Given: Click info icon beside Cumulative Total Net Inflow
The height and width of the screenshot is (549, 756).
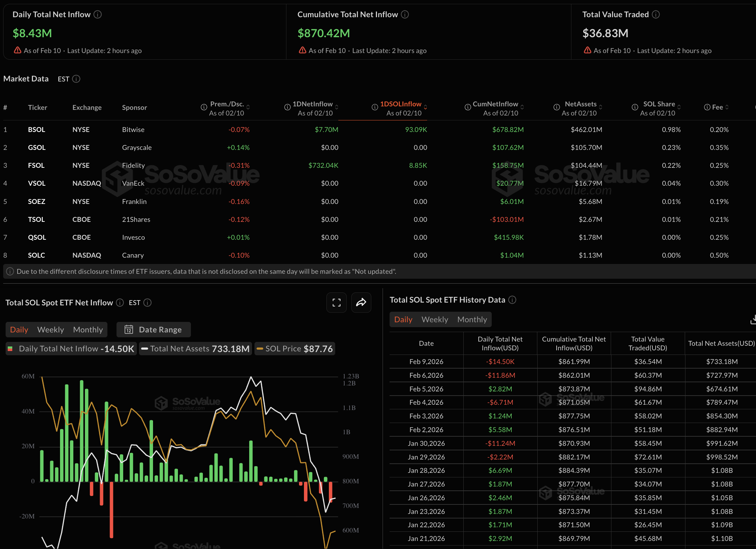Looking at the screenshot, I should [405, 14].
